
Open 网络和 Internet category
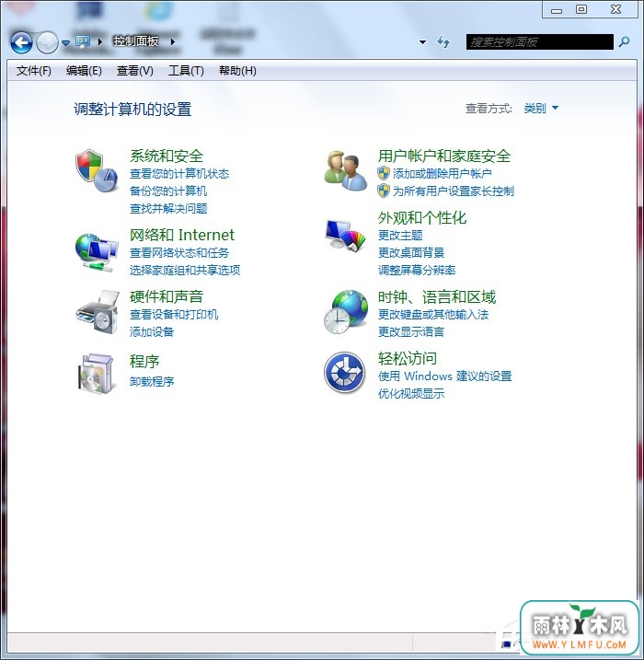click(x=182, y=235)
